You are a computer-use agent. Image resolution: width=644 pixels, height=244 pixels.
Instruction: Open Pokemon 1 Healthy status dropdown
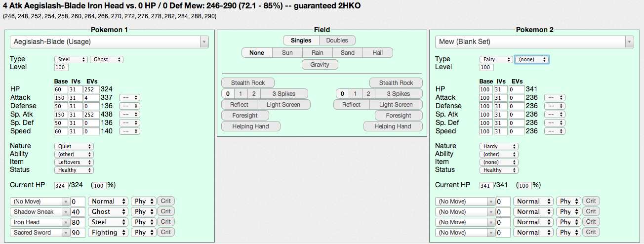pos(74,170)
